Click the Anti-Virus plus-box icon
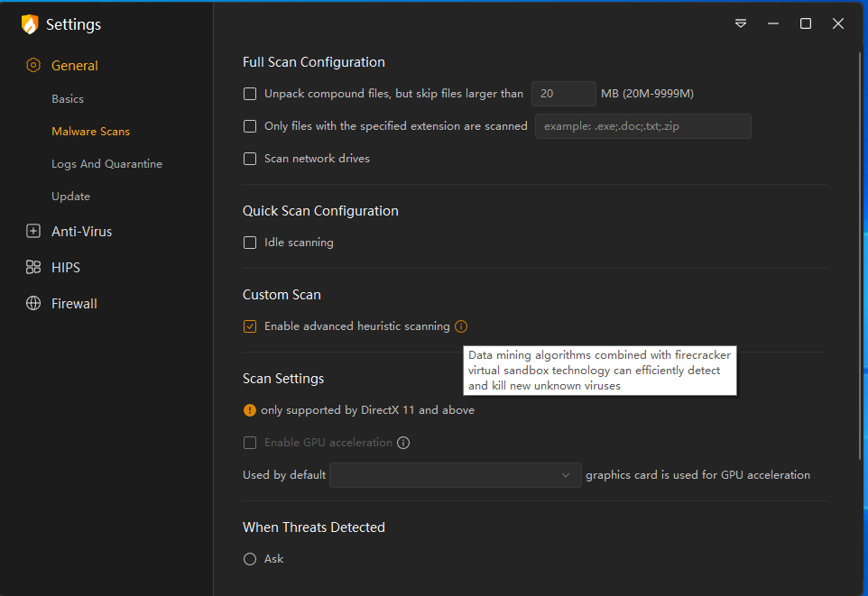 point(33,231)
